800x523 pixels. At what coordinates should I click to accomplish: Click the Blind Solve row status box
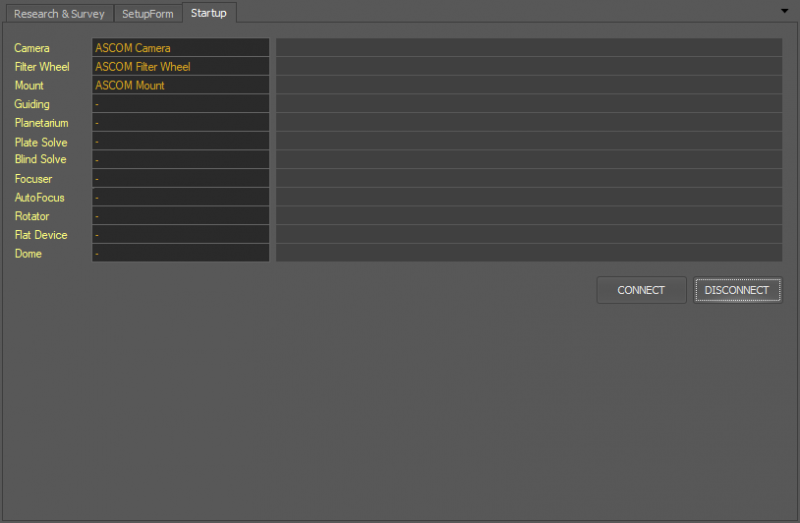(529, 160)
